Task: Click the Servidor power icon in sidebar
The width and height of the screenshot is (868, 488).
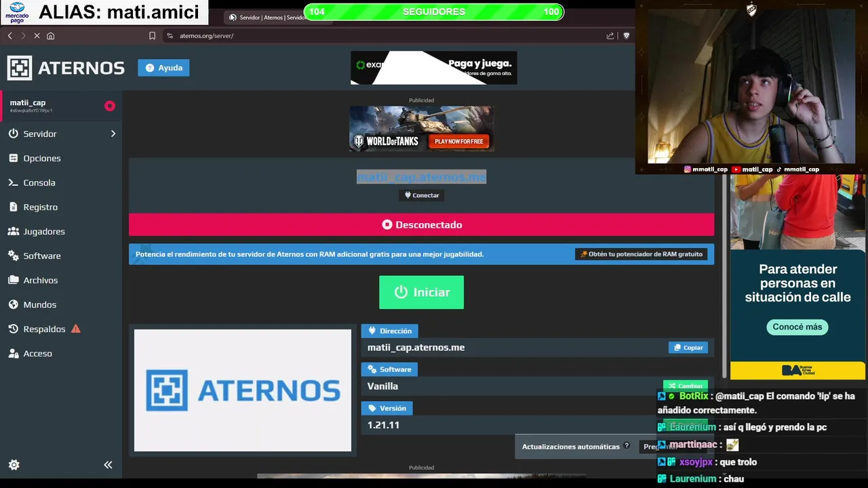Action: 14,134
